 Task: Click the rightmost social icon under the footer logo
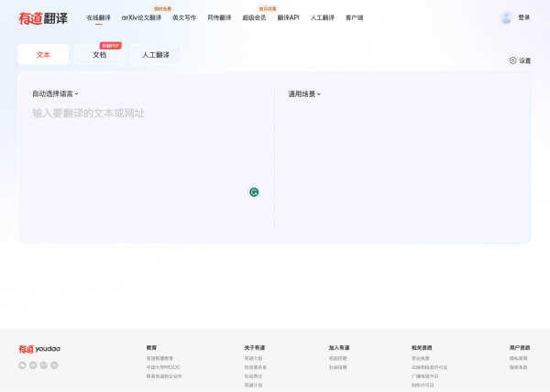[x=54, y=365]
